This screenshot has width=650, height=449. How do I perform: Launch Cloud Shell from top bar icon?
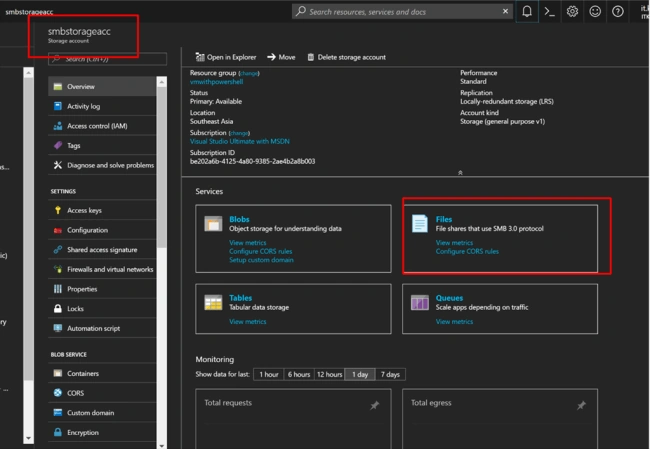point(549,12)
